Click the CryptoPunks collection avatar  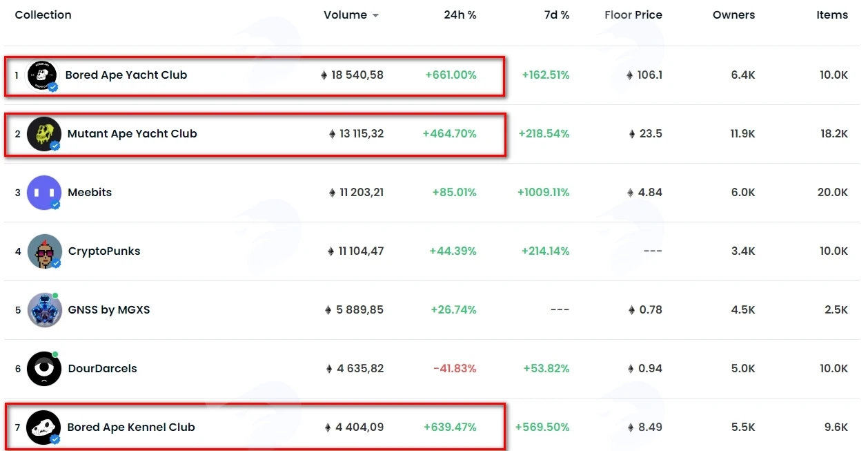(x=43, y=251)
